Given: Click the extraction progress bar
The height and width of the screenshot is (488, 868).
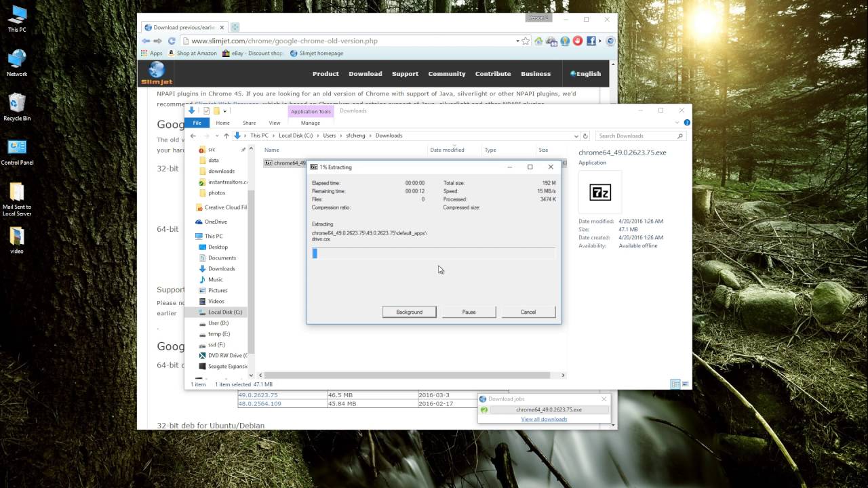Looking at the screenshot, I should (x=433, y=253).
